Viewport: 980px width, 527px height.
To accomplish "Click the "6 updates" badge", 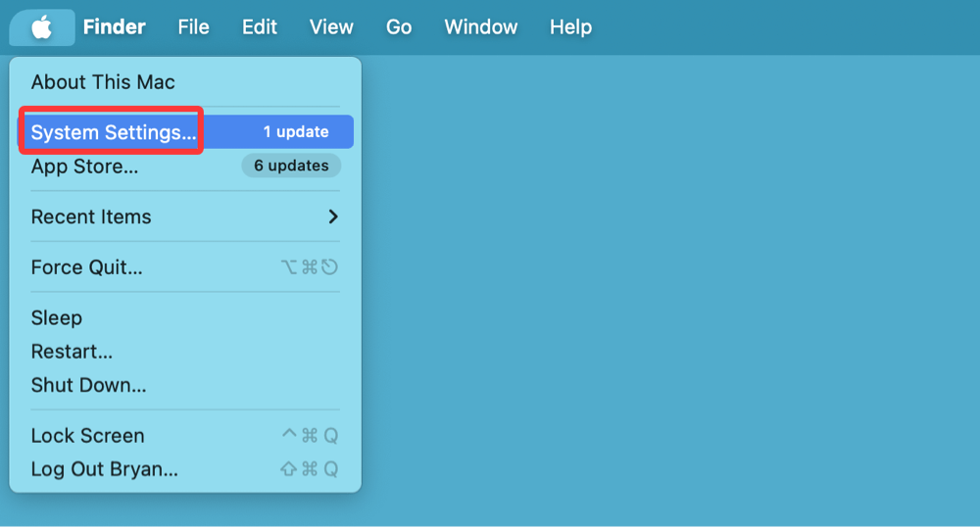I will 291,166.
